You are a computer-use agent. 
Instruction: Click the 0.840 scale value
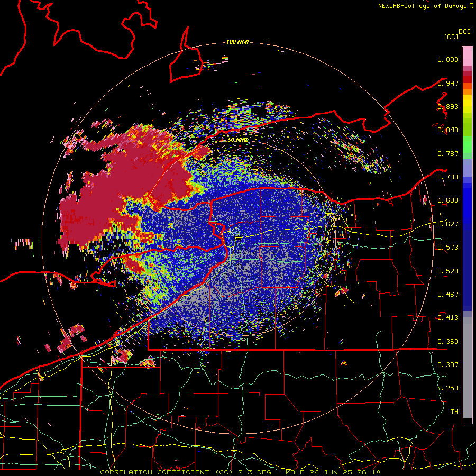[448, 130]
